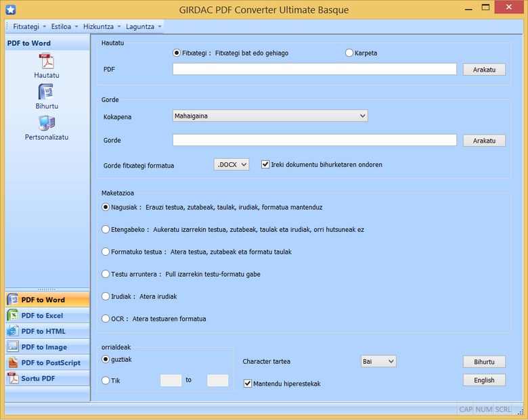528x420 pixels.
Task: Switch to the PDF to Excel tab
Action: pos(47,315)
